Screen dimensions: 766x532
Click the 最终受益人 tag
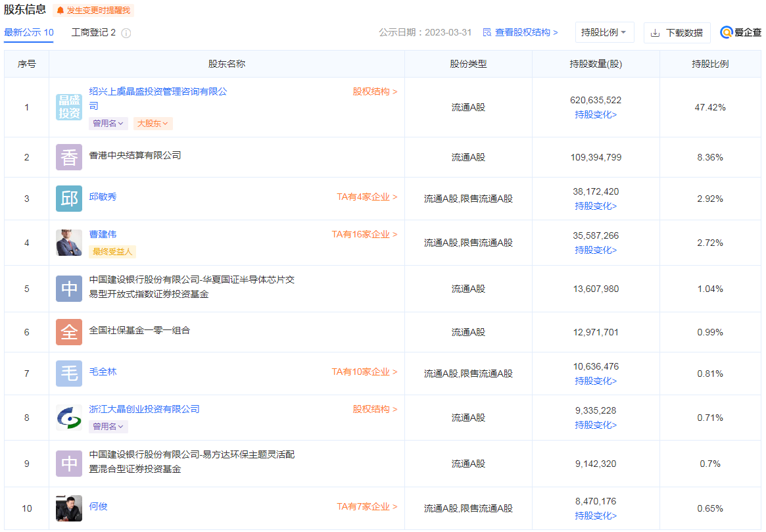point(112,252)
